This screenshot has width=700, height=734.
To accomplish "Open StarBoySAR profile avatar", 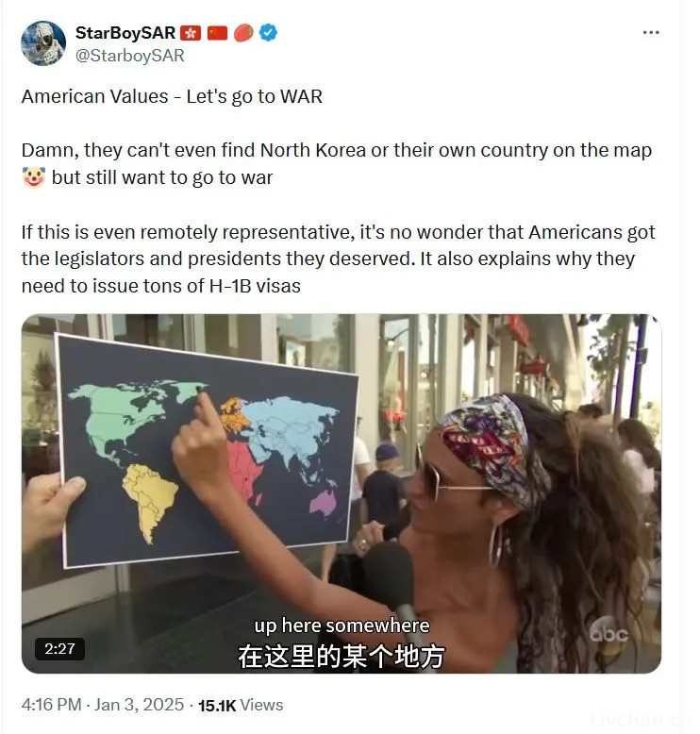I will (x=43, y=43).
